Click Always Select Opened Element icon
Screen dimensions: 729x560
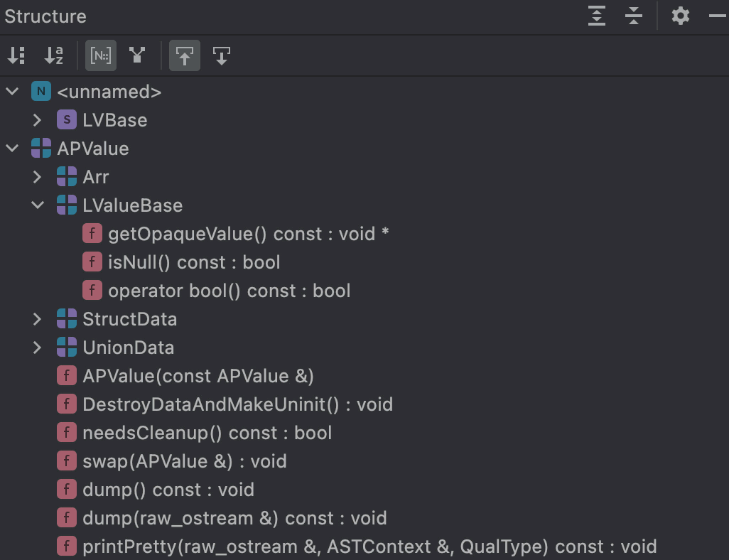222,55
